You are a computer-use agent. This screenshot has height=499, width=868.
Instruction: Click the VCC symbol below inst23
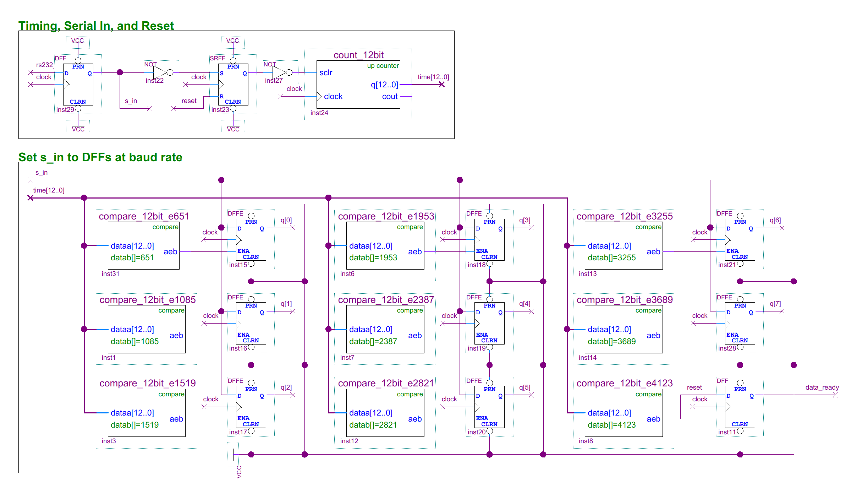(233, 126)
